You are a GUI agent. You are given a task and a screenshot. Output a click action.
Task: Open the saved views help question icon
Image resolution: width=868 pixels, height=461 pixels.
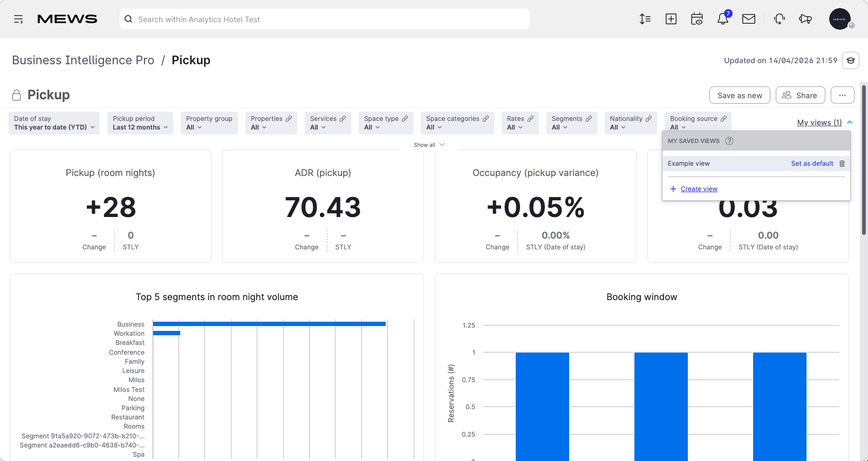[729, 141]
